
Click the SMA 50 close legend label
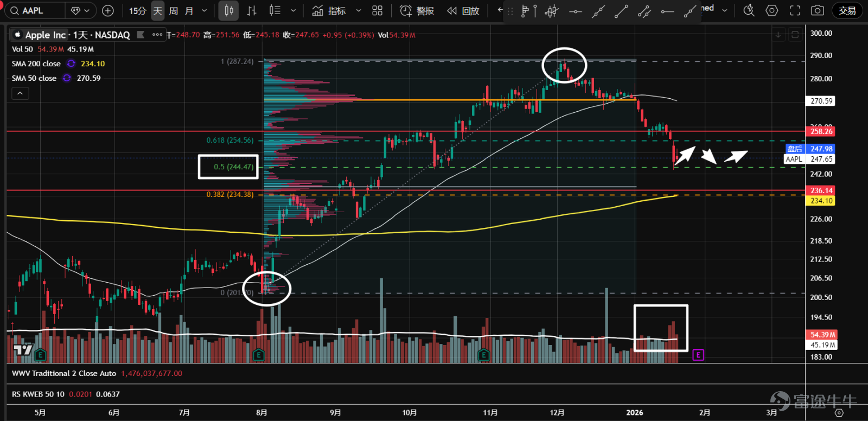pos(34,78)
